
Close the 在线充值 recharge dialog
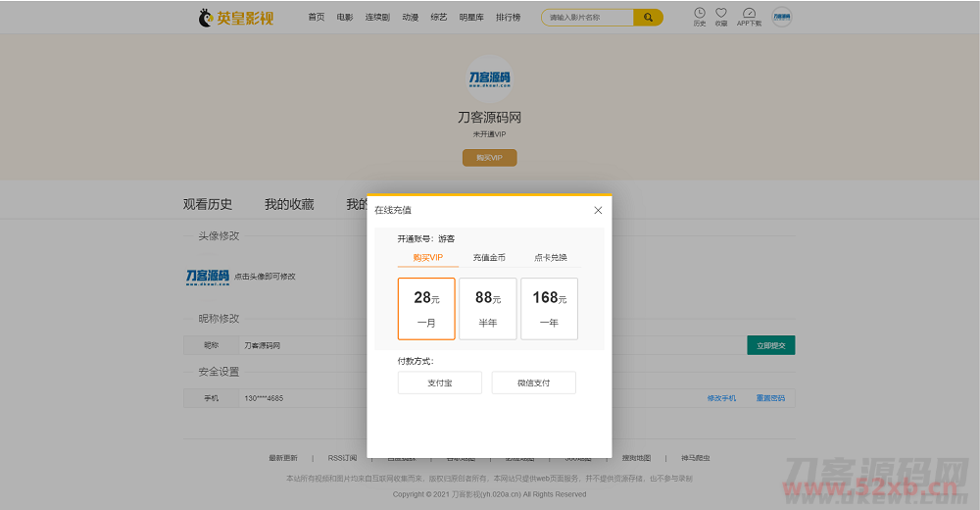pyautogui.click(x=598, y=210)
